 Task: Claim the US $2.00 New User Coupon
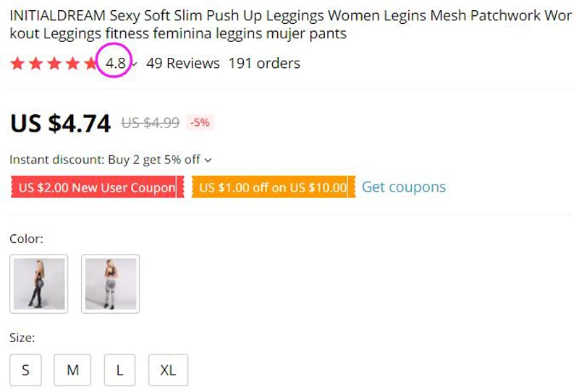pos(97,188)
